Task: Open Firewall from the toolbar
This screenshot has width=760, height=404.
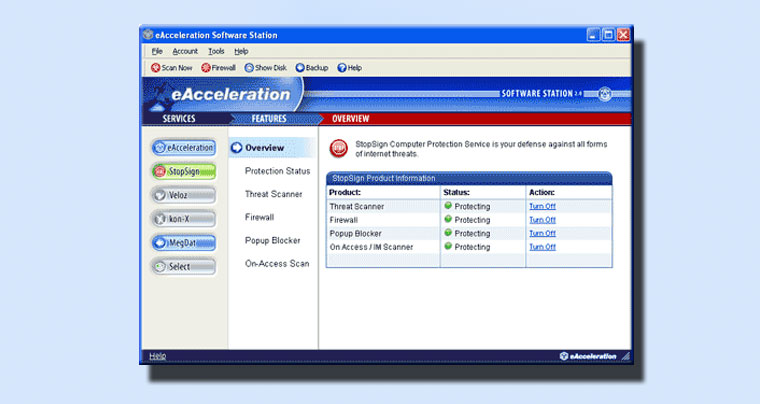Action: tap(219, 68)
